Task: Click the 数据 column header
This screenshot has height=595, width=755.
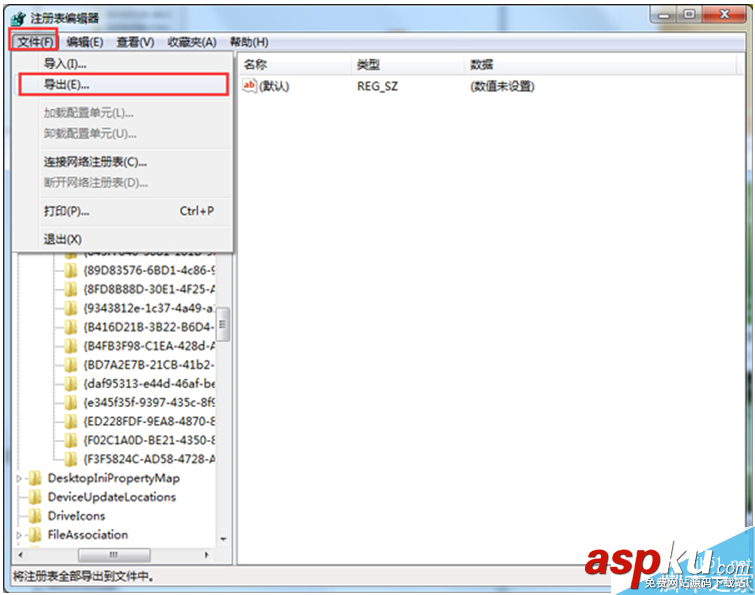Action: 602,65
